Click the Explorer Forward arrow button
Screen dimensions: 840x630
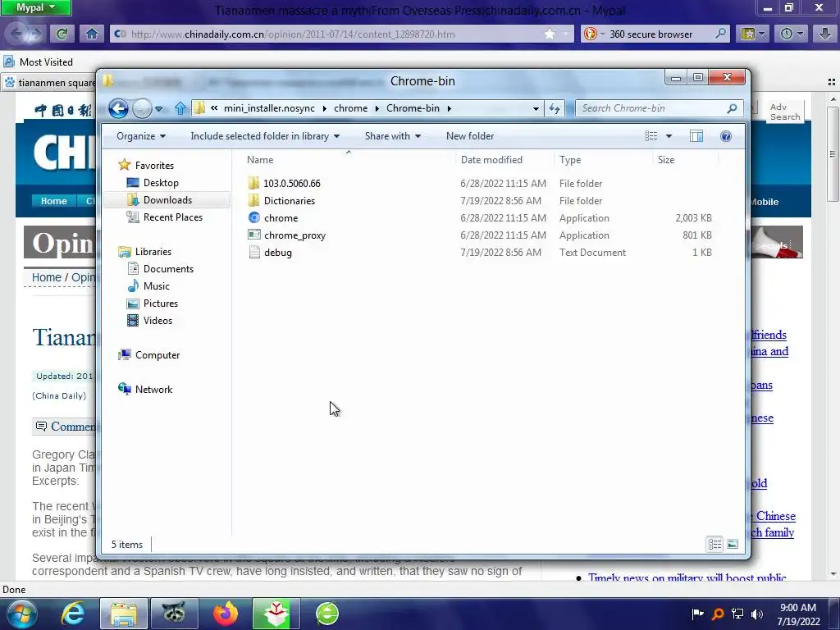[x=142, y=109]
